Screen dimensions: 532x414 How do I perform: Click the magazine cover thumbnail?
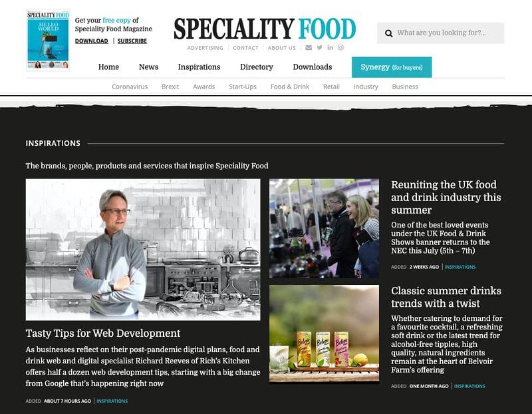(48, 40)
